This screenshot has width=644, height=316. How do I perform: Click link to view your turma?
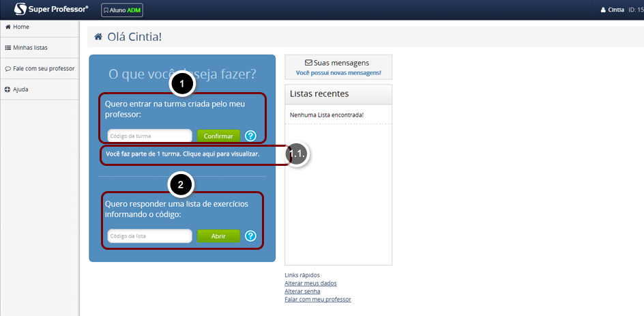pyautogui.click(x=183, y=154)
